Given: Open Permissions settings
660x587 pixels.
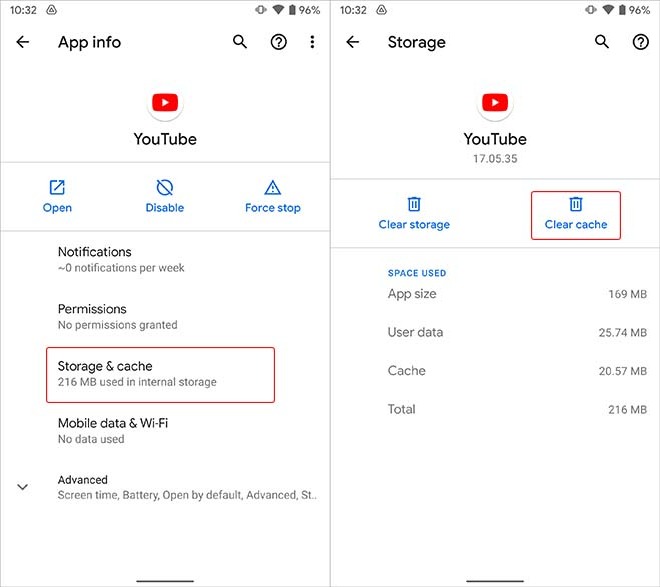Looking at the screenshot, I should pos(165,316).
